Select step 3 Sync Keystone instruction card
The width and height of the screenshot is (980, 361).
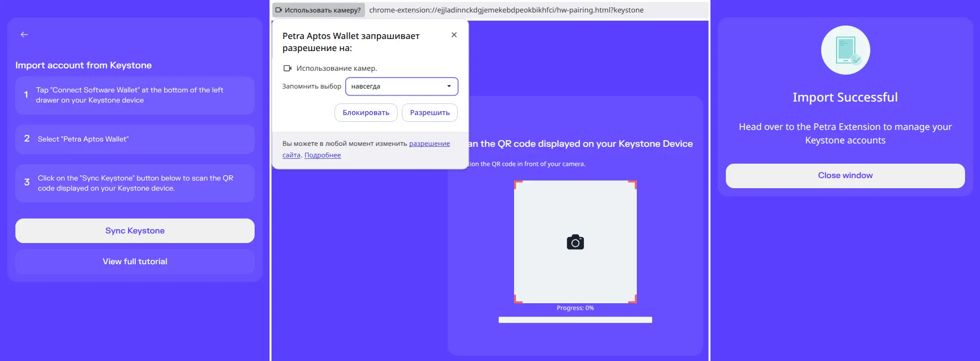coord(135,183)
